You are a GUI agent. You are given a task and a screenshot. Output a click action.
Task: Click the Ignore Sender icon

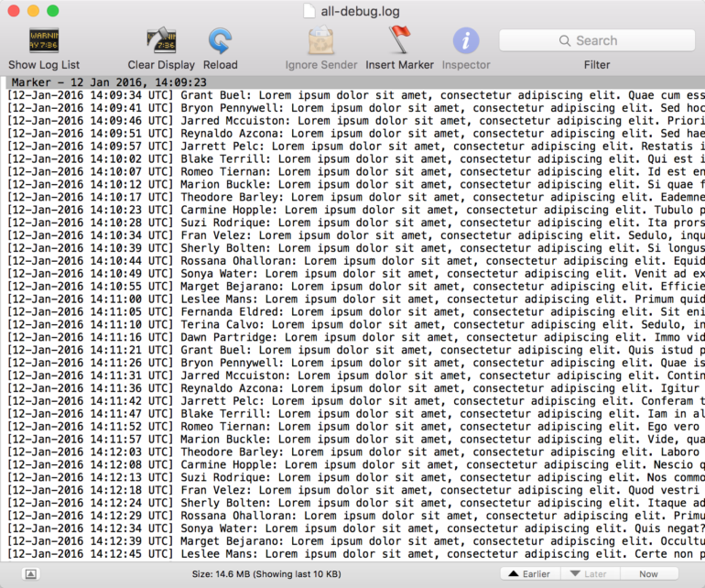[x=321, y=41]
